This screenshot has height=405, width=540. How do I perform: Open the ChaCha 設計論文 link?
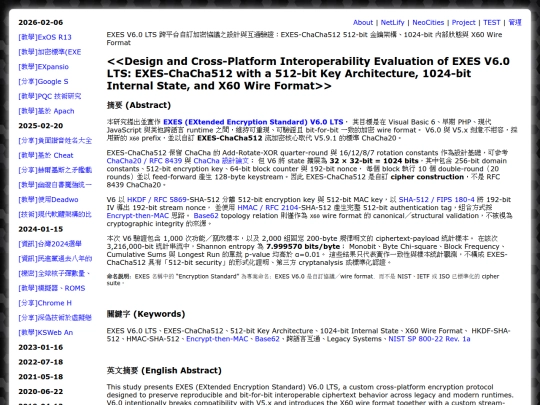click(221, 161)
